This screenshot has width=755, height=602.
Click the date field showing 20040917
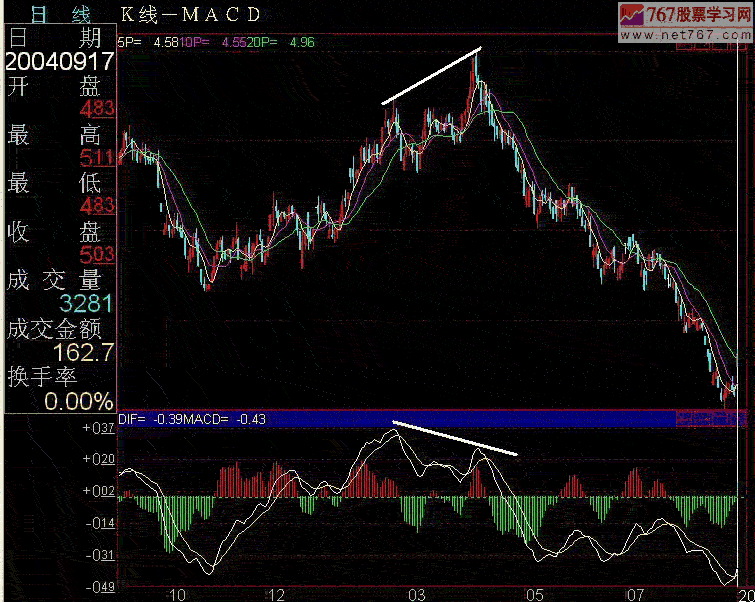coord(59,60)
